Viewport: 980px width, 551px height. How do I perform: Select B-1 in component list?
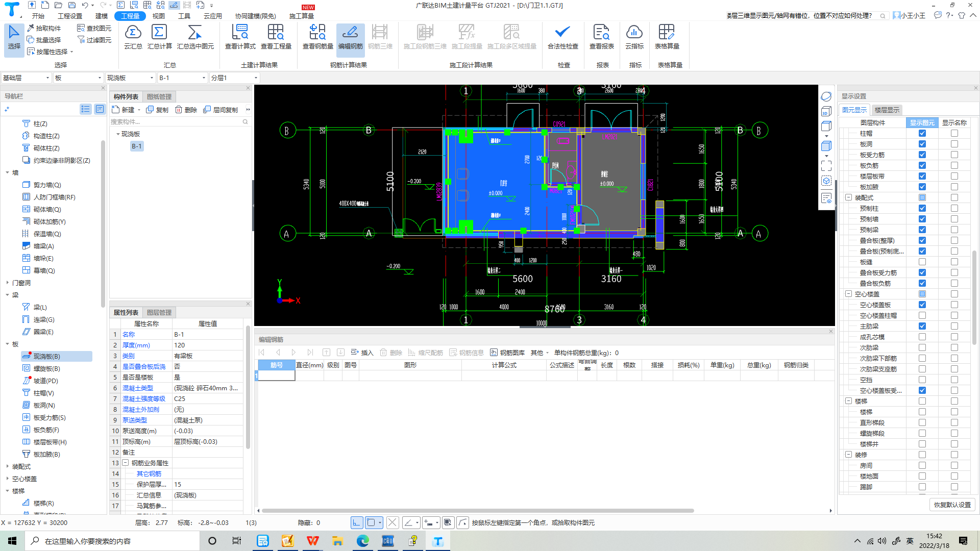coord(136,146)
